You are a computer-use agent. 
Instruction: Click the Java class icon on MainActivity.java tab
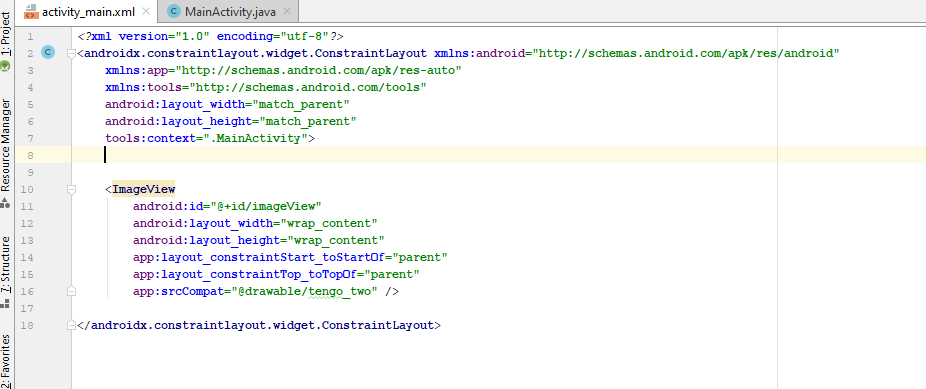[174, 11]
